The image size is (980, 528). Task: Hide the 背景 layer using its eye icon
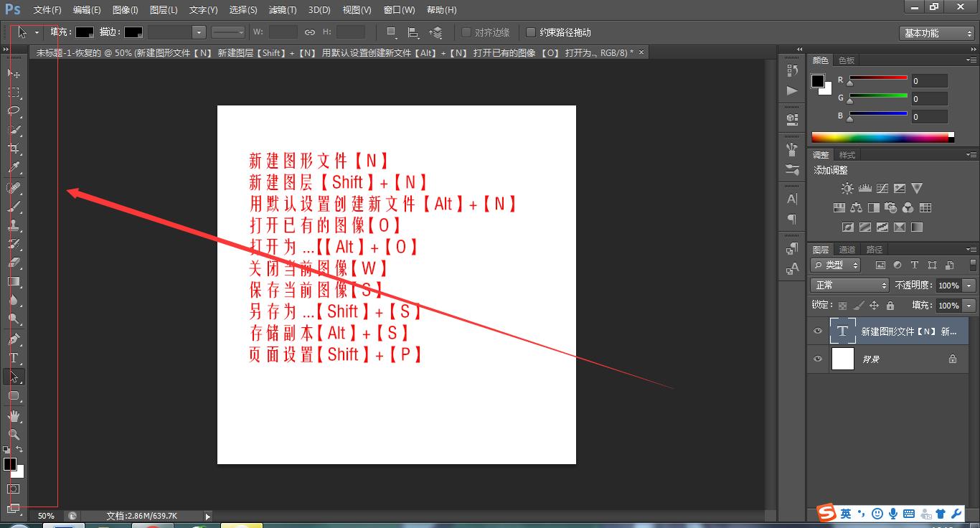coord(818,359)
